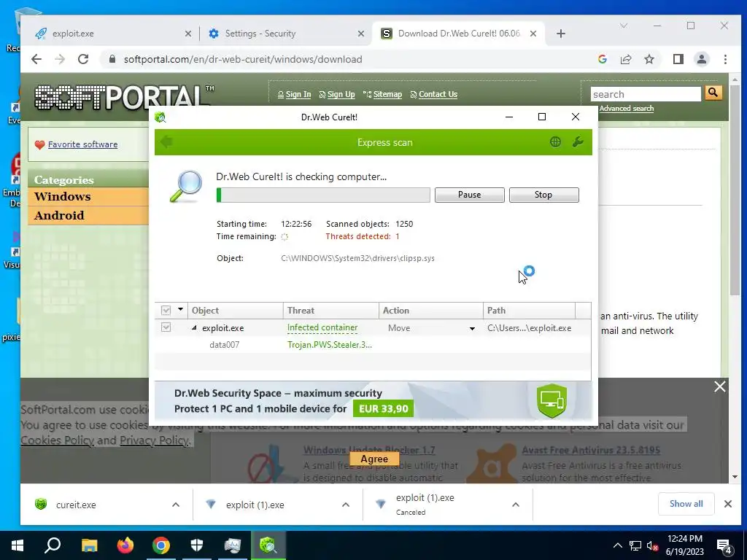This screenshot has height=560, width=747.
Task: Open the Chrome three-dot menu
Action: coord(725,59)
